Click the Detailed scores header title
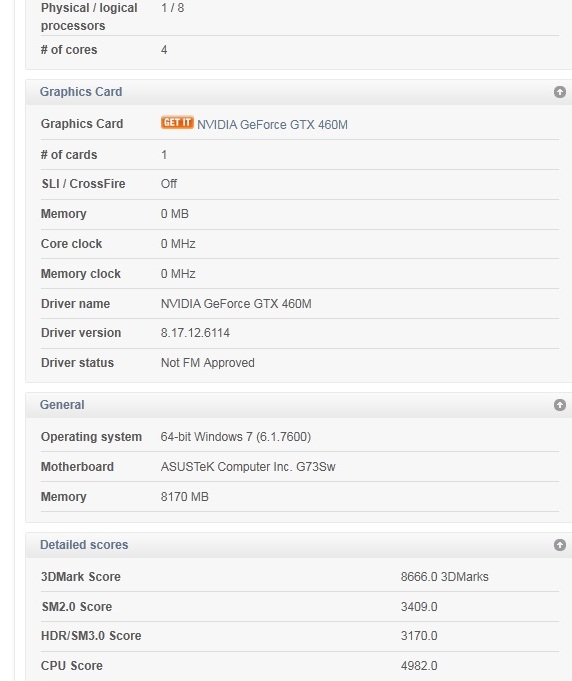Screen dimensions: 572x681 click(84, 545)
